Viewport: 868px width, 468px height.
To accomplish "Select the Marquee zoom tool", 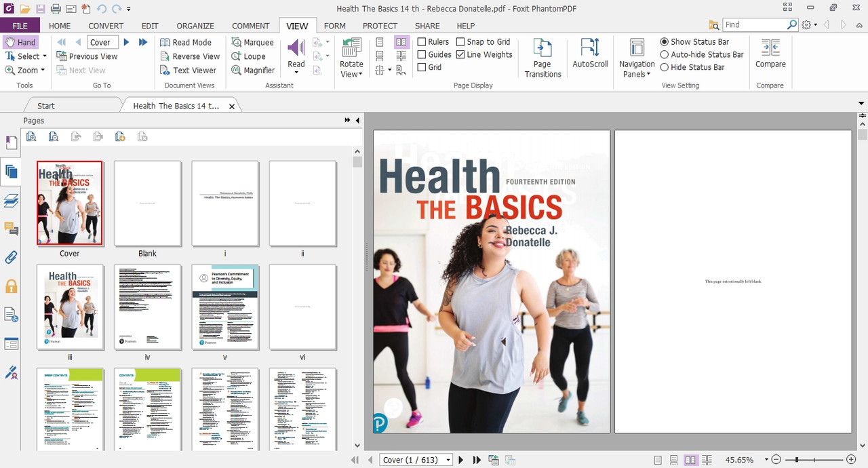I will (252, 42).
